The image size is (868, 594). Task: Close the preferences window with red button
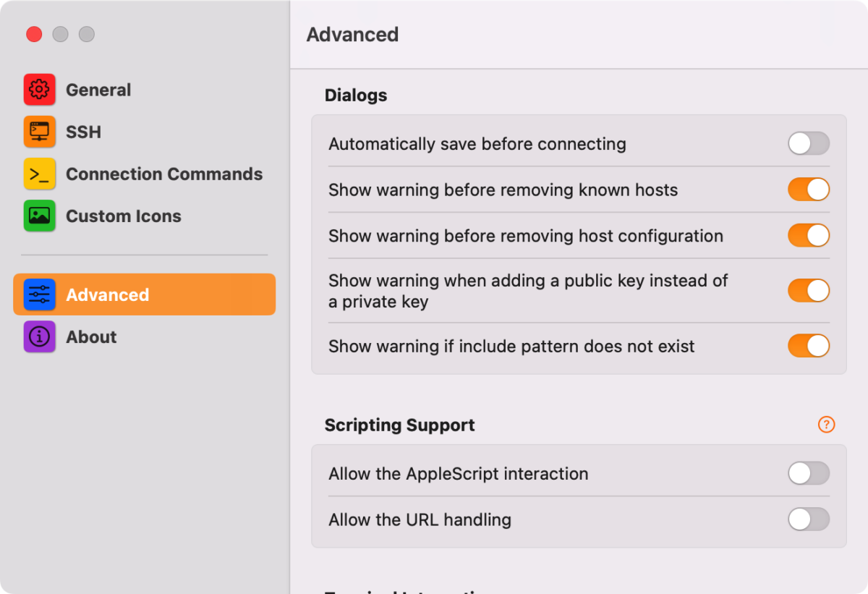34,34
